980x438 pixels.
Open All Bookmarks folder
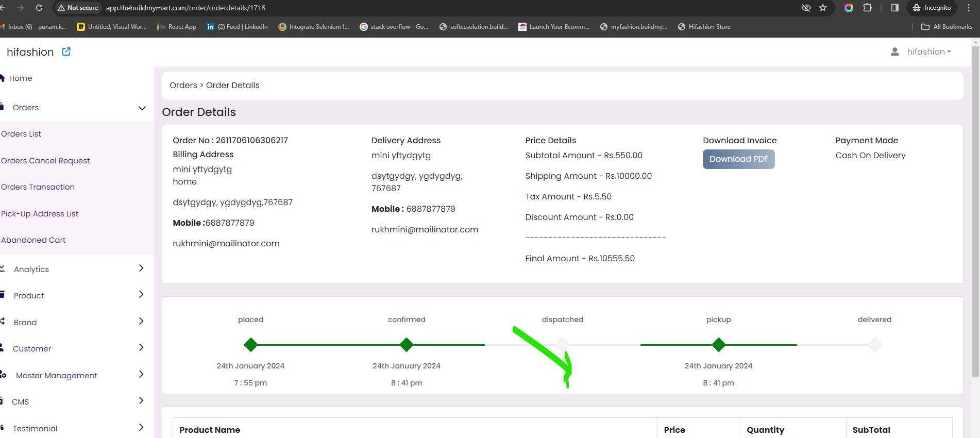(947, 27)
